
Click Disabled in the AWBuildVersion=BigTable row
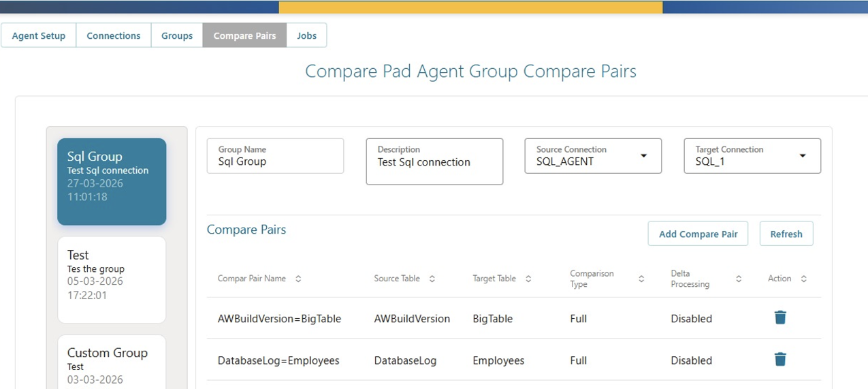[x=692, y=319]
